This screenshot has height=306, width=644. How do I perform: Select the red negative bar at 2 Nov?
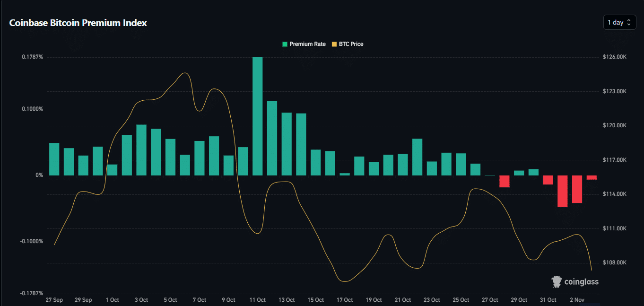[x=577, y=189]
